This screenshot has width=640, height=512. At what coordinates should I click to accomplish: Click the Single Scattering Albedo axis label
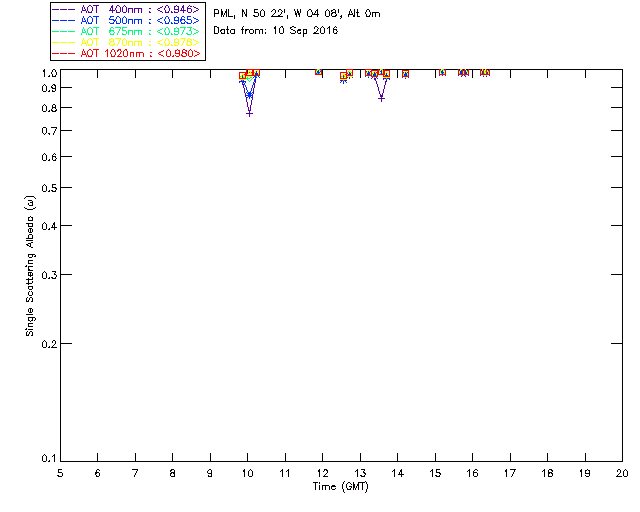(x=30, y=266)
